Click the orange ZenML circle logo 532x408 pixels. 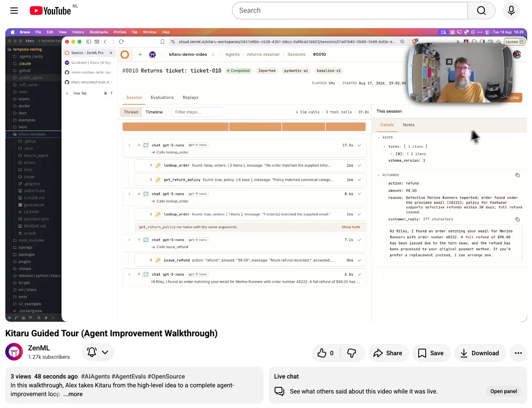coord(125,55)
